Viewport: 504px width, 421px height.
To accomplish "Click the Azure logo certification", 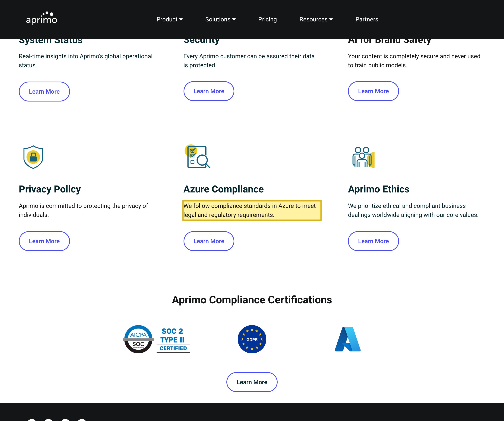I will click(x=348, y=339).
